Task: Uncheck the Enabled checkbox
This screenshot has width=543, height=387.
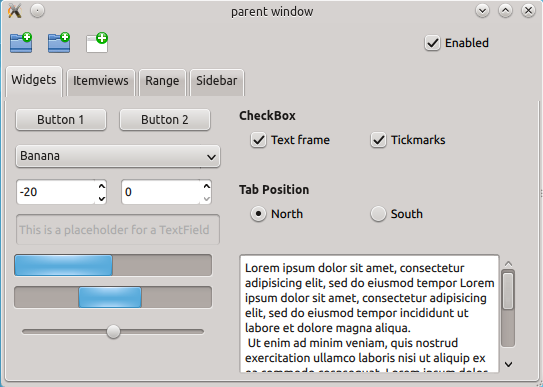Action: pos(433,43)
